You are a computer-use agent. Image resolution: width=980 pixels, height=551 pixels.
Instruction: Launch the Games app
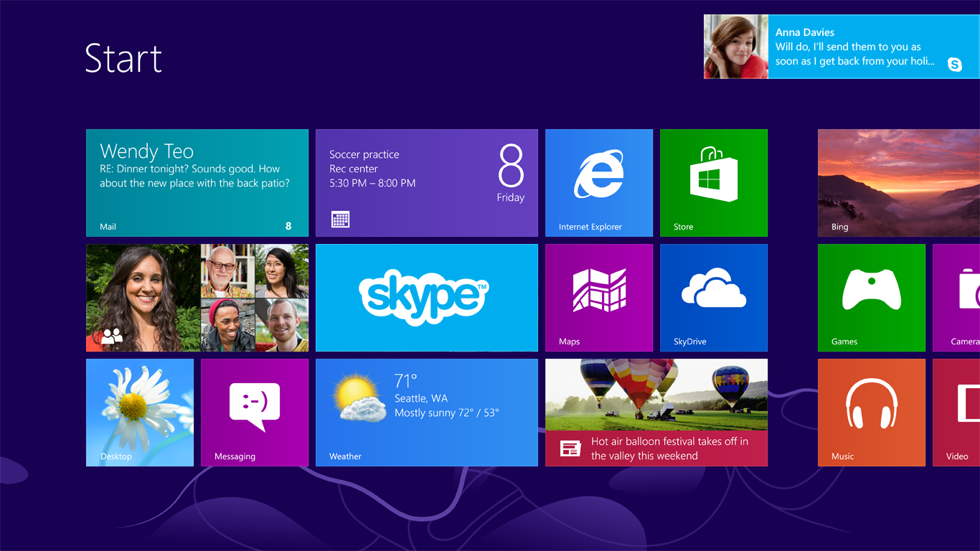click(x=871, y=297)
